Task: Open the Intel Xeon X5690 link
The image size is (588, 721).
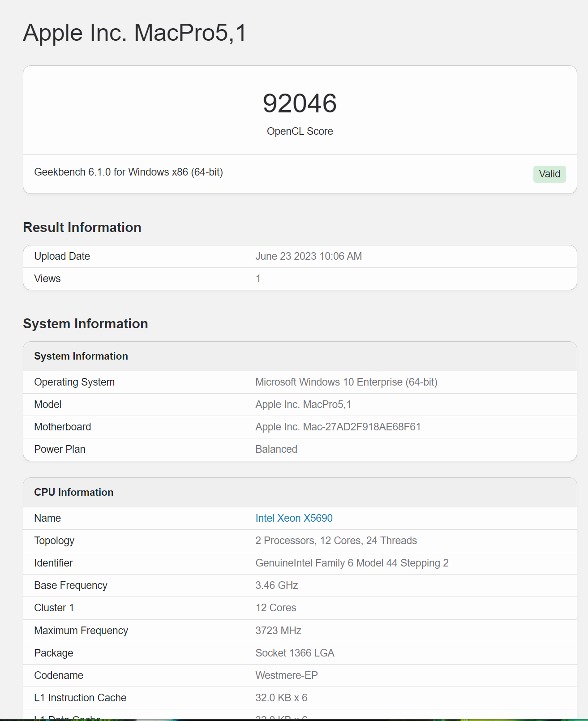Action: coord(294,518)
